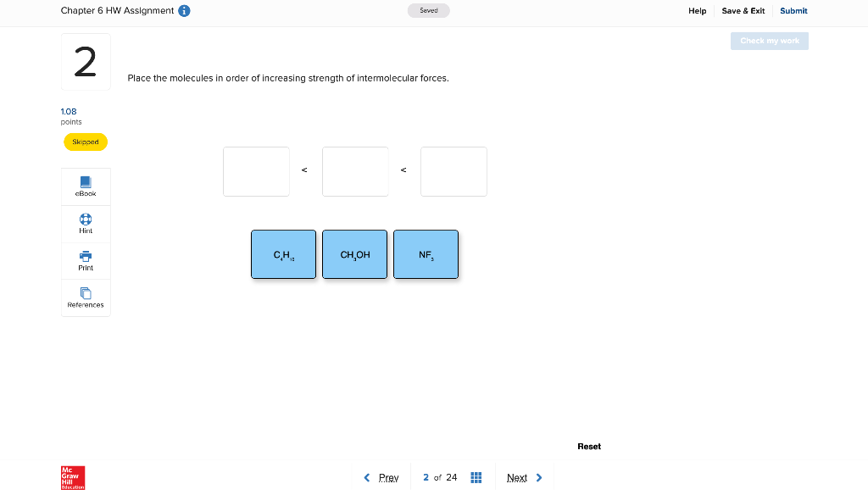This screenshot has height=495, width=868.
Task: Open the Hint for this question
Action: 85,223
